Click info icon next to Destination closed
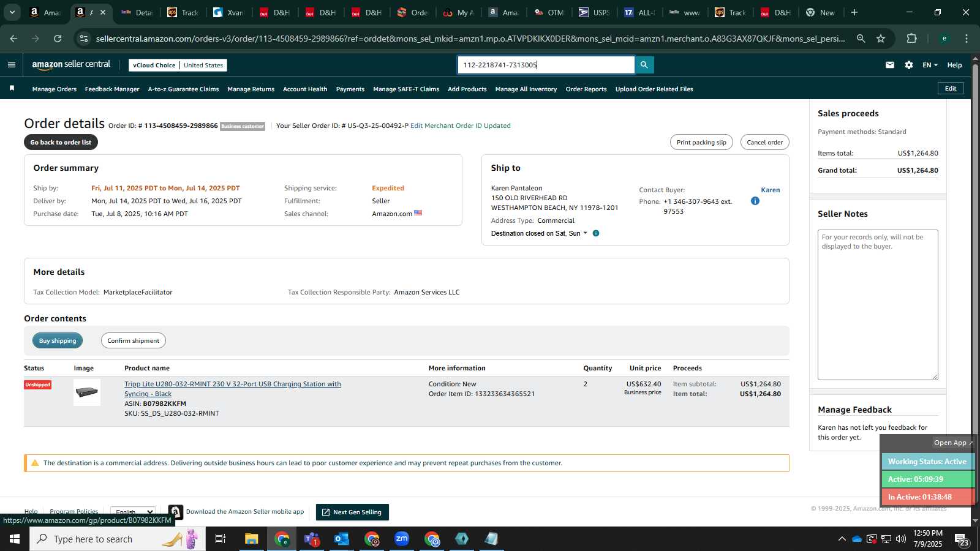The width and height of the screenshot is (980, 551). (596, 233)
